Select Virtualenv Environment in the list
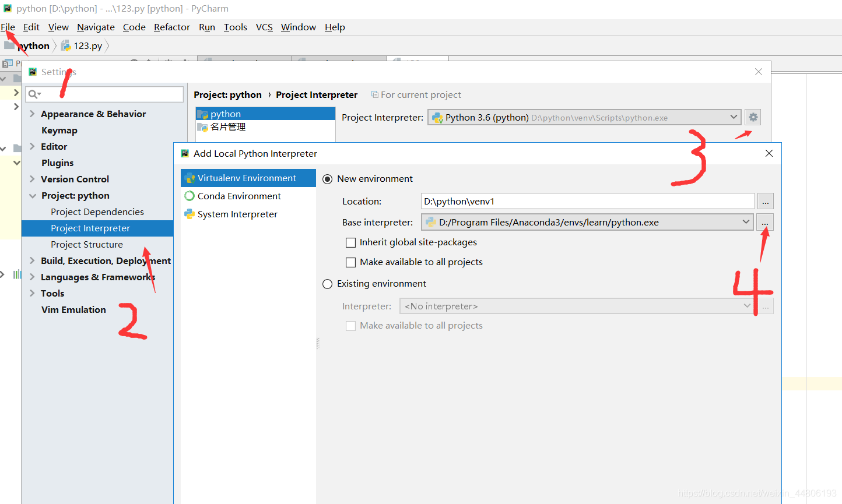Screen dimensions: 842x504 click(x=248, y=178)
